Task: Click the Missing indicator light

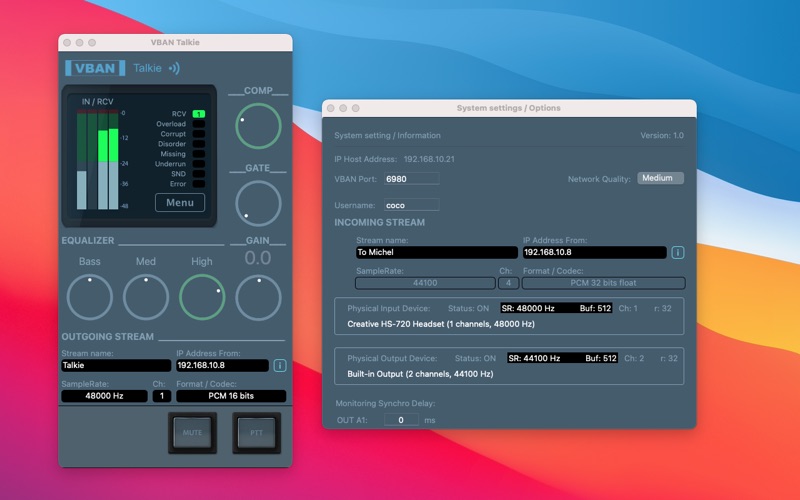Action: click(x=198, y=154)
